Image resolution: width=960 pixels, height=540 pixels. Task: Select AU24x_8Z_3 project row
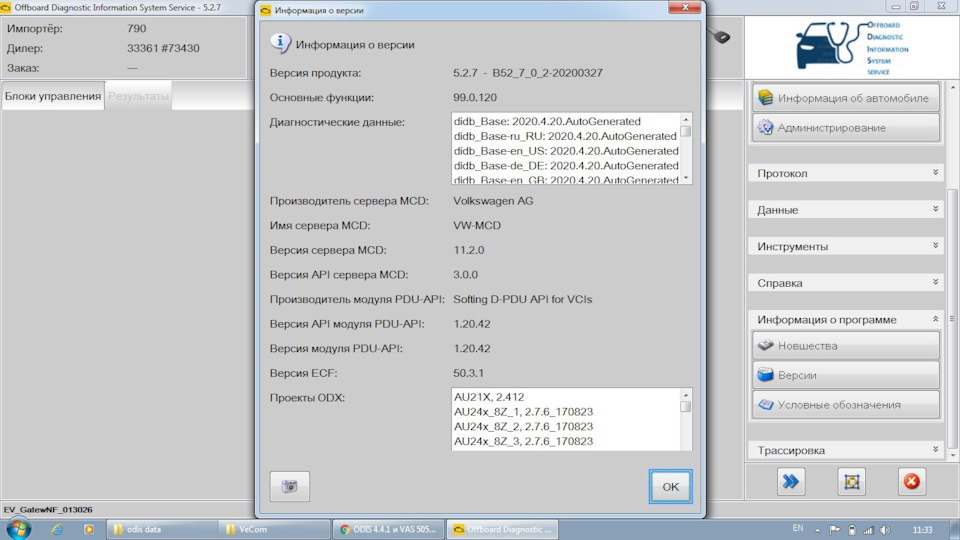tap(565, 441)
